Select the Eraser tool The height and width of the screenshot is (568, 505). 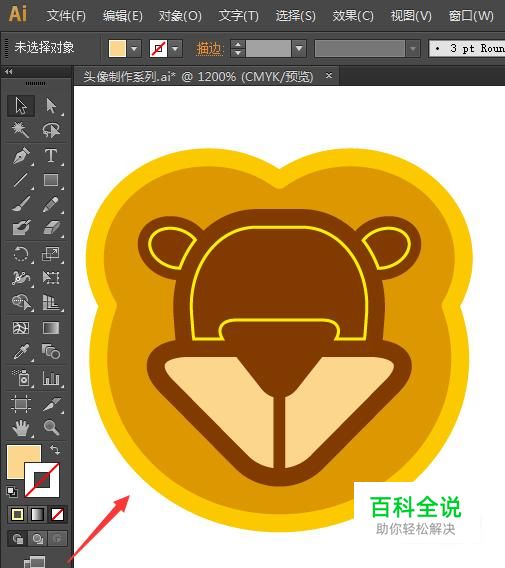(x=51, y=228)
